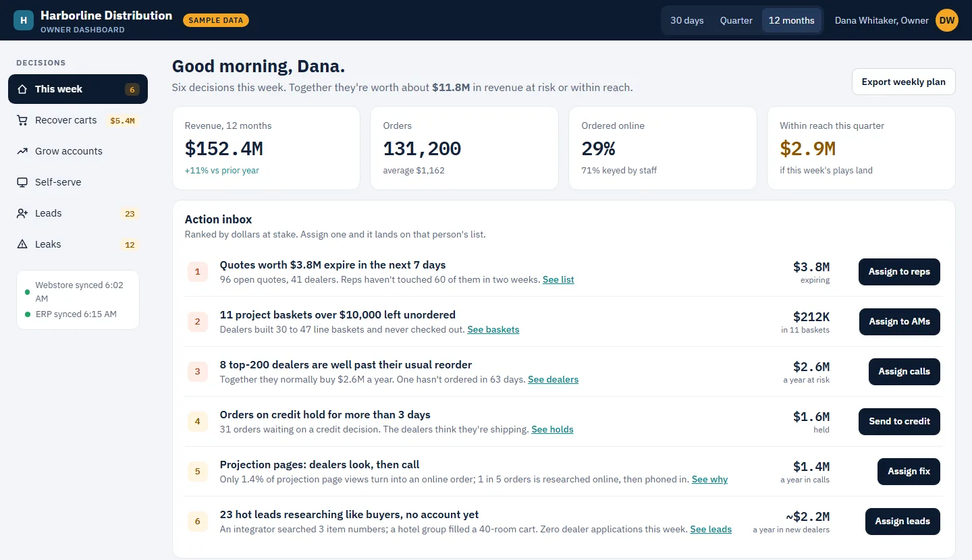
Task: Click the Revenue, 12 months card value $152.4M
Action: pos(224,148)
